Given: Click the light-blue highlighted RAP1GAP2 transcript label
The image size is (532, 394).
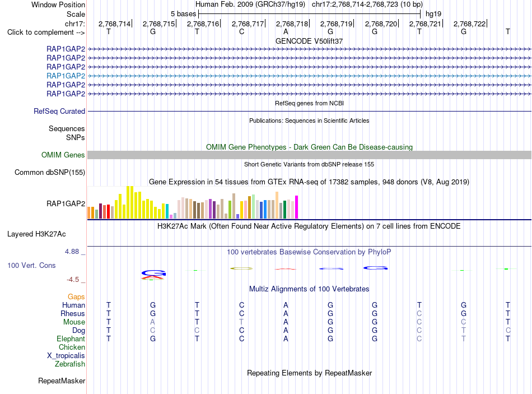Looking at the screenshot, I should click(66, 76).
